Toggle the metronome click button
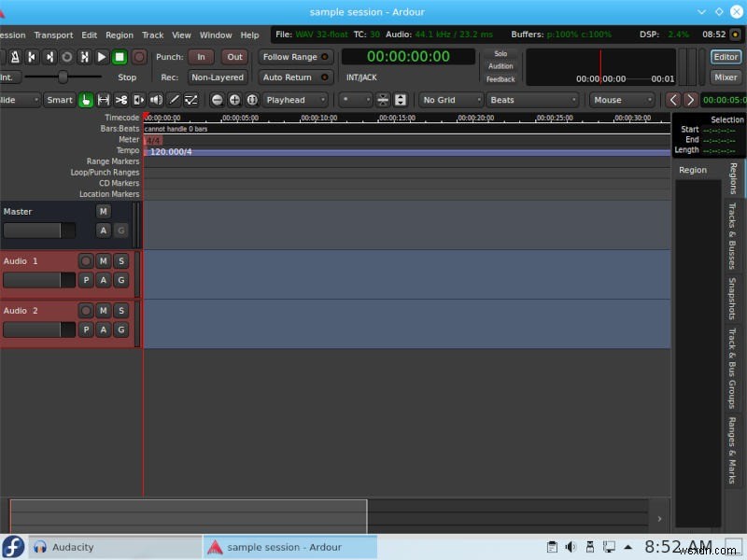This screenshot has height=560, width=747. click(15, 57)
